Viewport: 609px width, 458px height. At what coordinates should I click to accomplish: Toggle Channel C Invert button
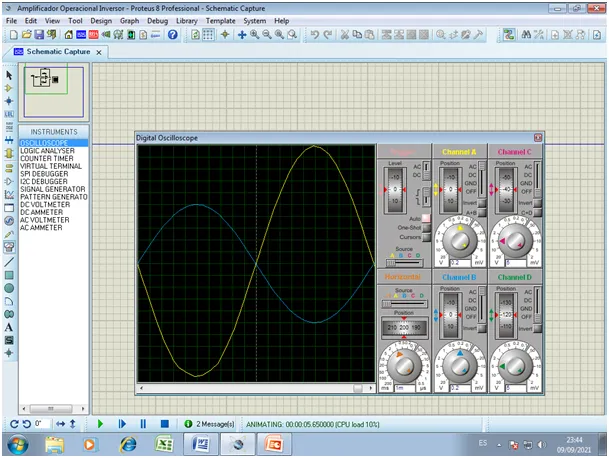click(538, 203)
